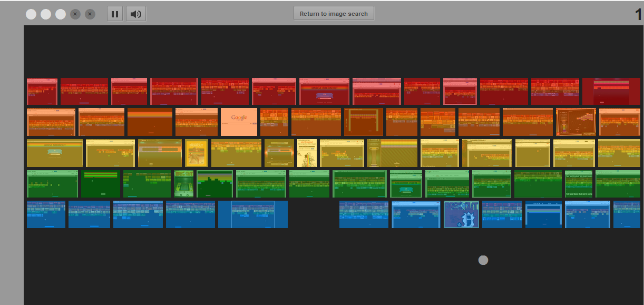Click the first white life circle
The width and height of the screenshot is (644, 305).
[31, 14]
